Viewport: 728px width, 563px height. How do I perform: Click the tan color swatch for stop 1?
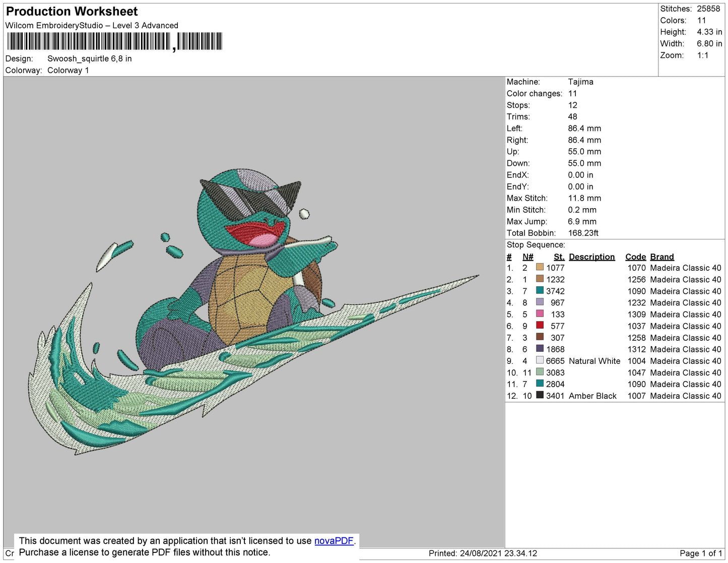540,267
